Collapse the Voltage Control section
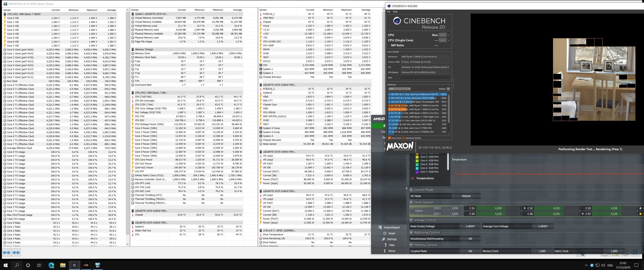The width and height of the screenshot is (644, 270). [x=411, y=220]
